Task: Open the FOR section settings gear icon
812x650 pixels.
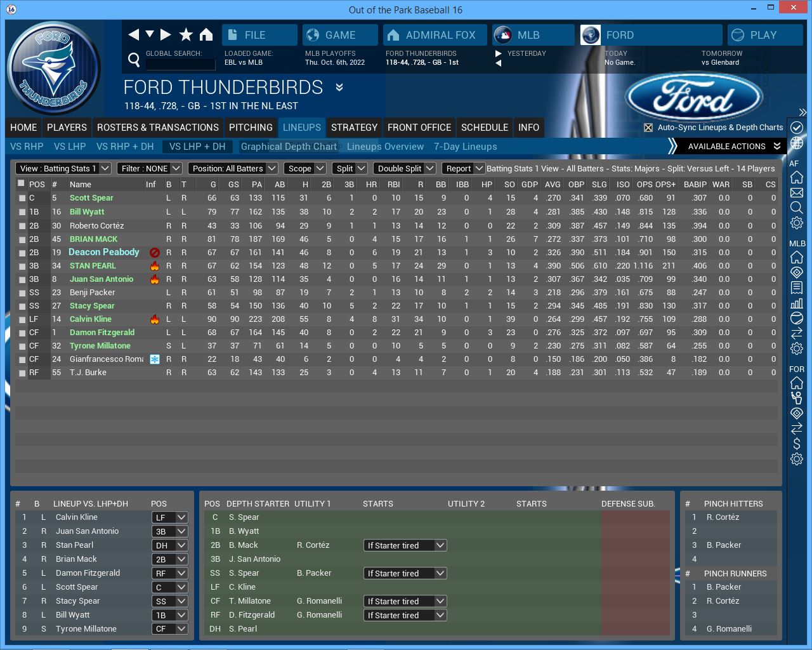Action: tap(797, 459)
